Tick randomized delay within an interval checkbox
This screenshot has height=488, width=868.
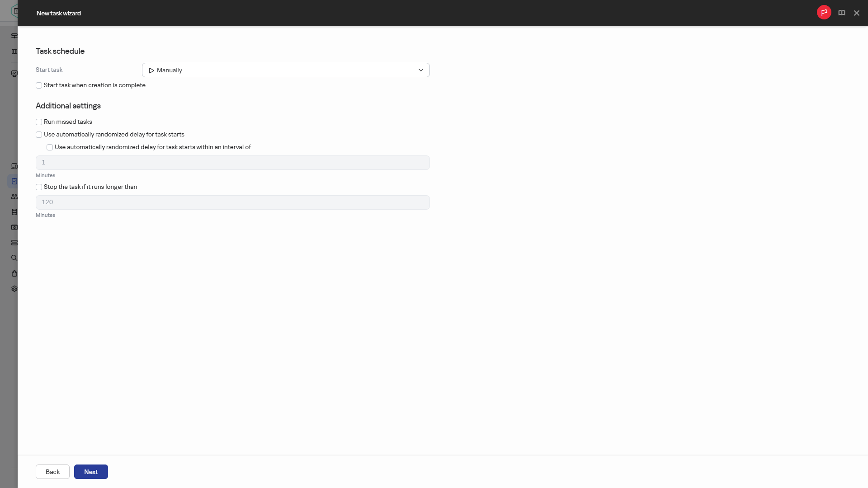[x=50, y=147]
